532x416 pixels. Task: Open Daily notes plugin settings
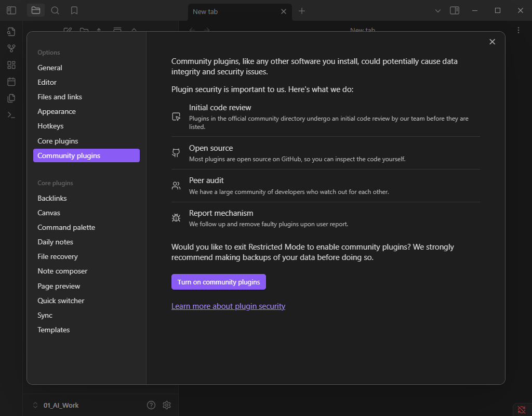(x=86, y=242)
